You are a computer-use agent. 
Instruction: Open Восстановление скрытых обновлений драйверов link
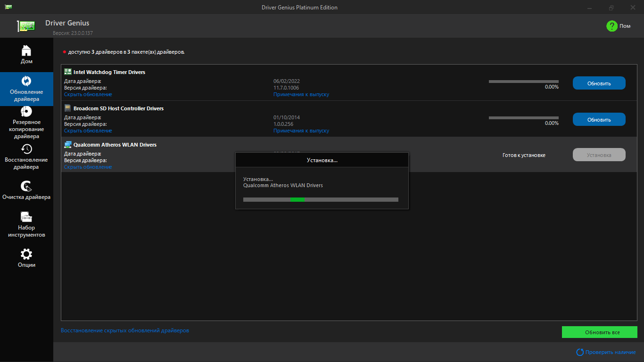tap(125, 330)
